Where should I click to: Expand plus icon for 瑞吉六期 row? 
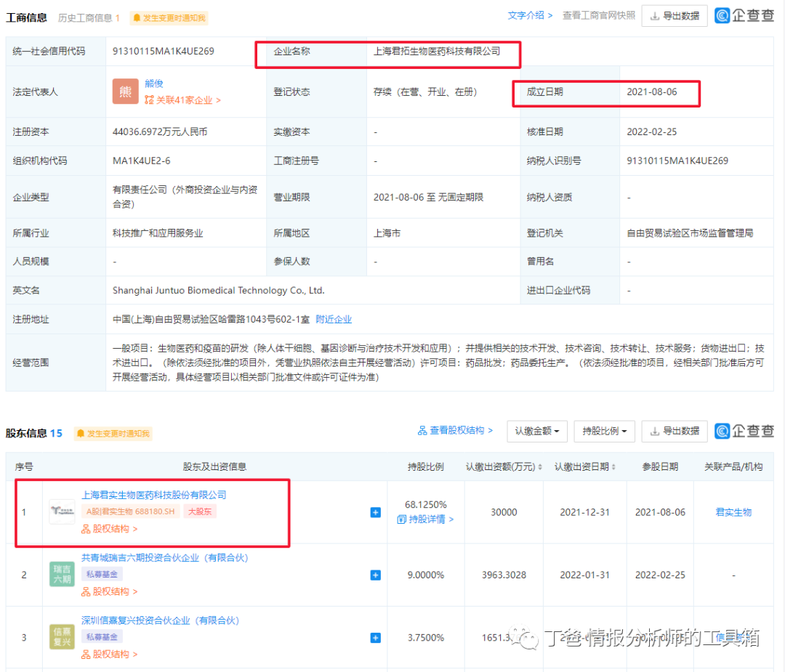point(376,575)
